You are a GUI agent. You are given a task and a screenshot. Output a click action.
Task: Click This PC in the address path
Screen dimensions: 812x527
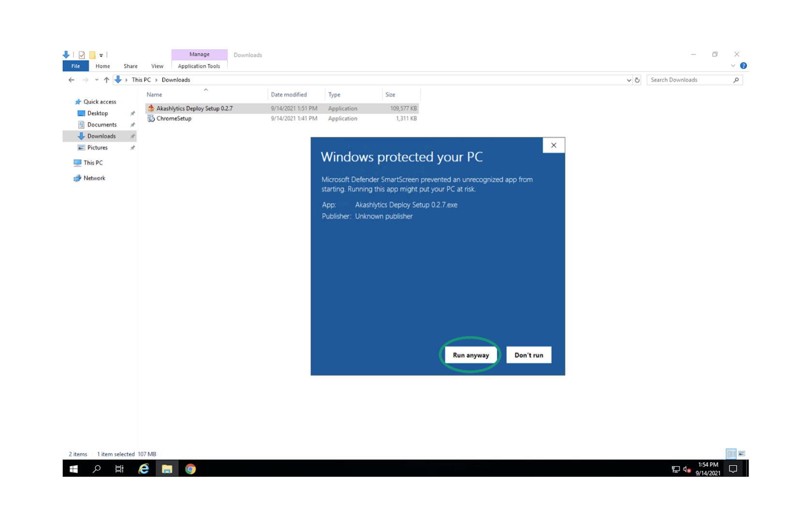(141, 80)
